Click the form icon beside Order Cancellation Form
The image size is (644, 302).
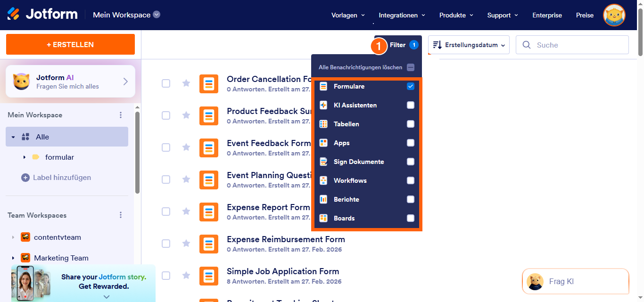[209, 83]
